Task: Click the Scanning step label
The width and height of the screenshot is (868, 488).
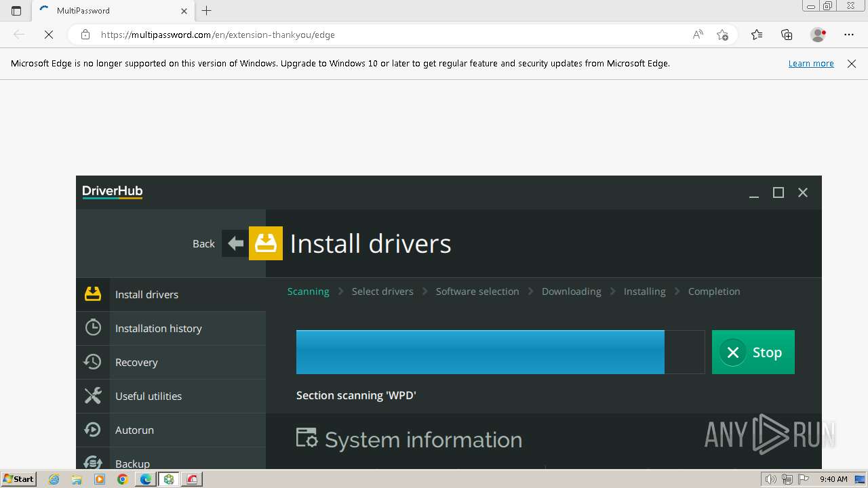Action: click(x=308, y=291)
